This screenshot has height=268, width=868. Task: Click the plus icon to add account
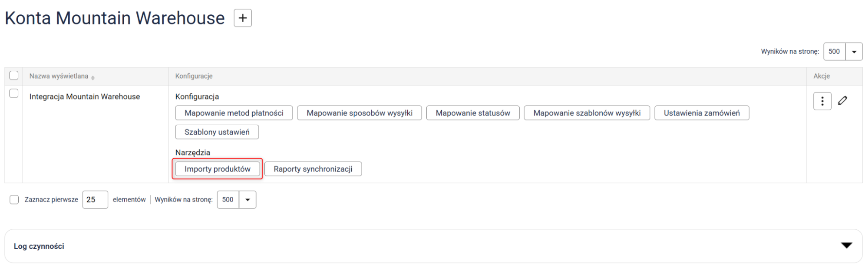243,18
